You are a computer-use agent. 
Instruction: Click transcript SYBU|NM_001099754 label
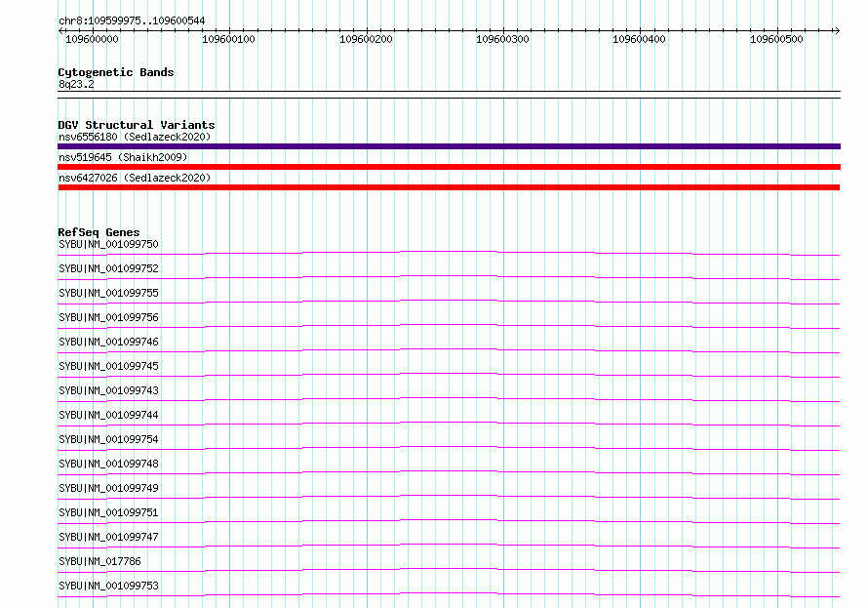108,439
